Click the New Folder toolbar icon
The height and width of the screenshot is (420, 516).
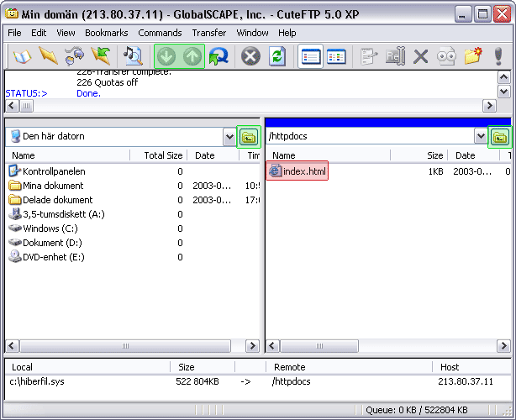472,56
